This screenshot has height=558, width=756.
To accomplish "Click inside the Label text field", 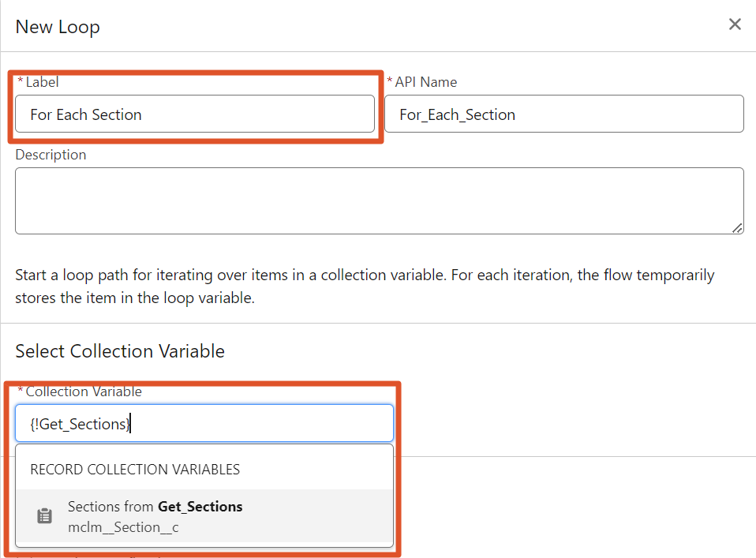I will [x=193, y=114].
